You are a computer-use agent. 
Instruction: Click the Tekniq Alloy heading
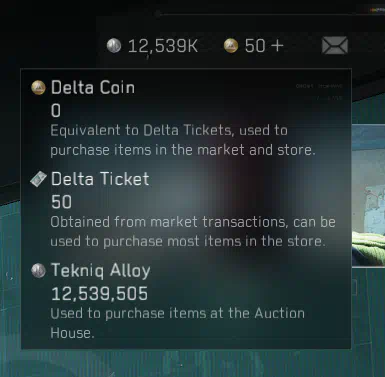[x=101, y=271]
